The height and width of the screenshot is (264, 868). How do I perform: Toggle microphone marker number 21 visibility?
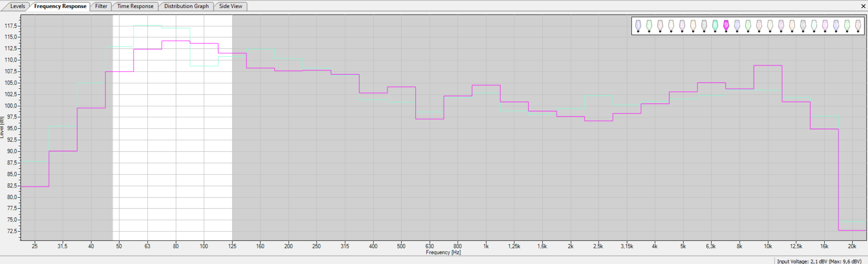pyautogui.click(x=858, y=25)
